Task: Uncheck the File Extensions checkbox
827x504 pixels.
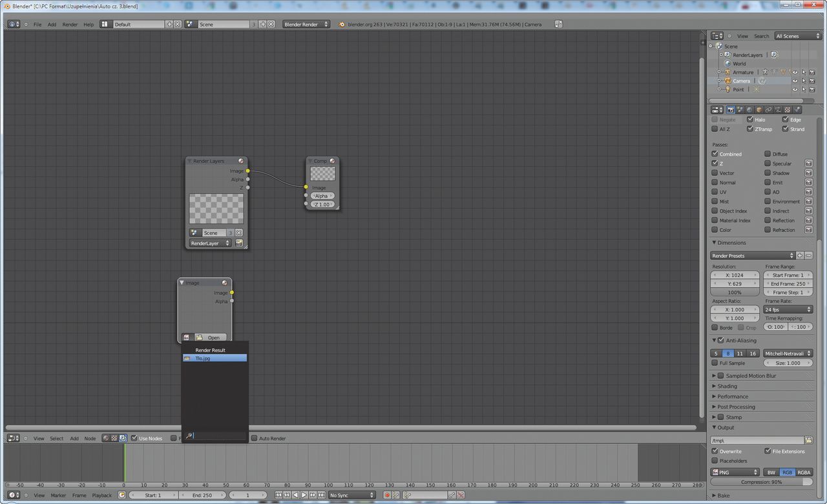Action: 768,451
